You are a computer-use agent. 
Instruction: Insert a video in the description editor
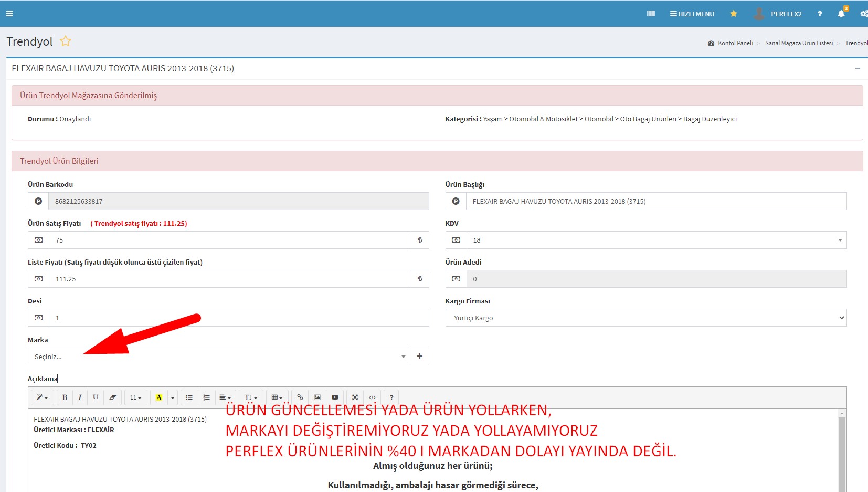(x=335, y=397)
